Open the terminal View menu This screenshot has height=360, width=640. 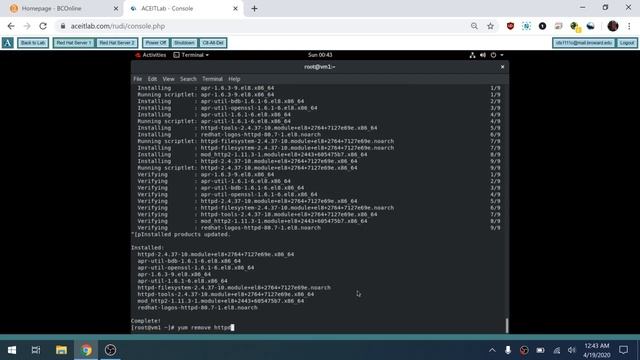pyautogui.click(x=168, y=79)
